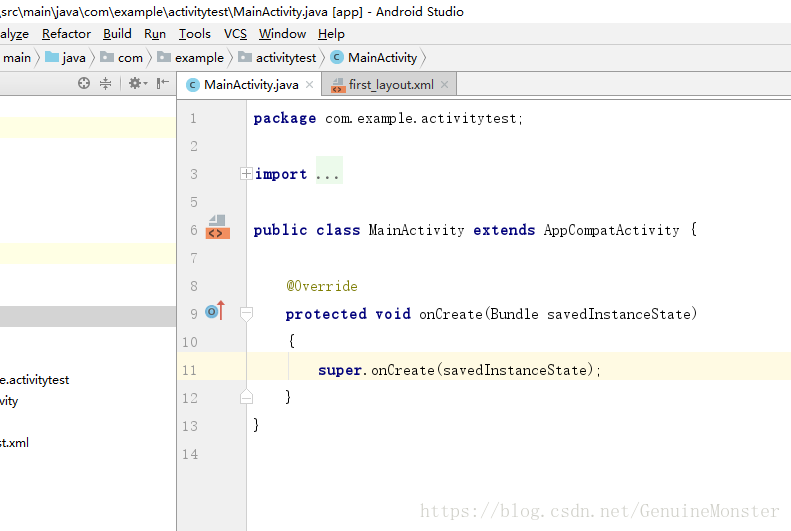791x531 pixels.
Task: Click 'onCreate(Bundle savedInstanceState)' method signature
Action: coord(558,314)
